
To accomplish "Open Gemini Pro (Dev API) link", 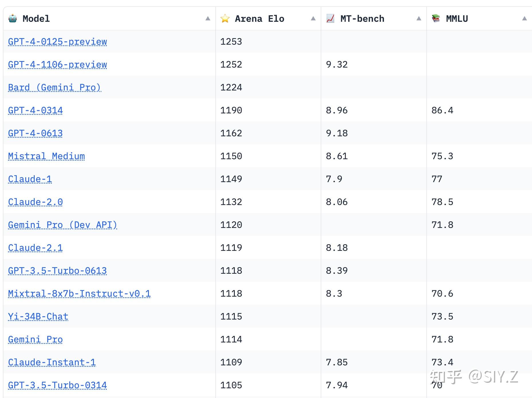I will tap(62, 225).
